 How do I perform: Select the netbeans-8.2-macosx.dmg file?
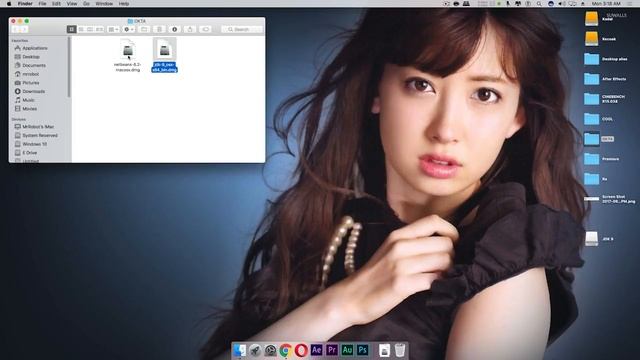[127, 56]
